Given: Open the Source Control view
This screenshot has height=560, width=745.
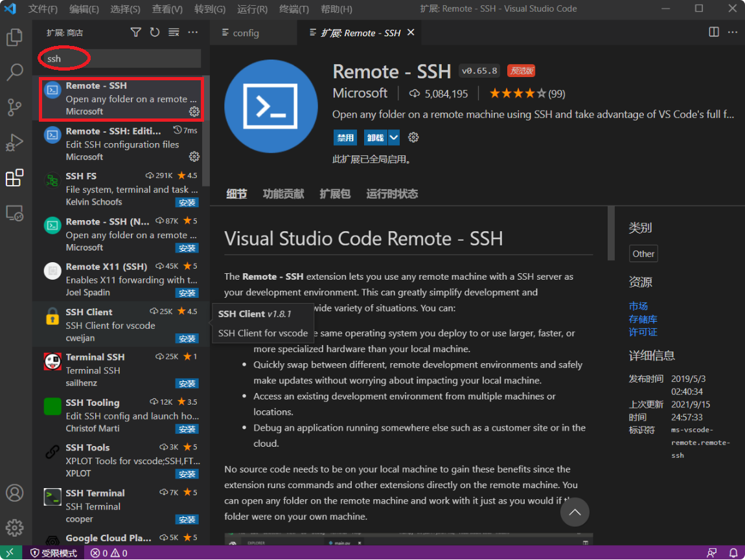Looking at the screenshot, I should click(14, 107).
